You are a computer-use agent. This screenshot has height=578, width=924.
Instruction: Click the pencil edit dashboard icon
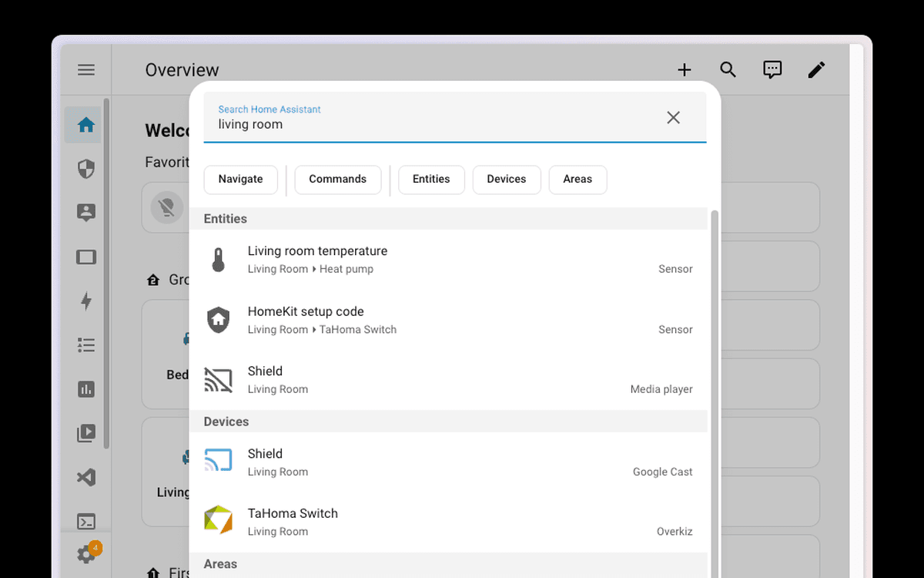pos(816,70)
